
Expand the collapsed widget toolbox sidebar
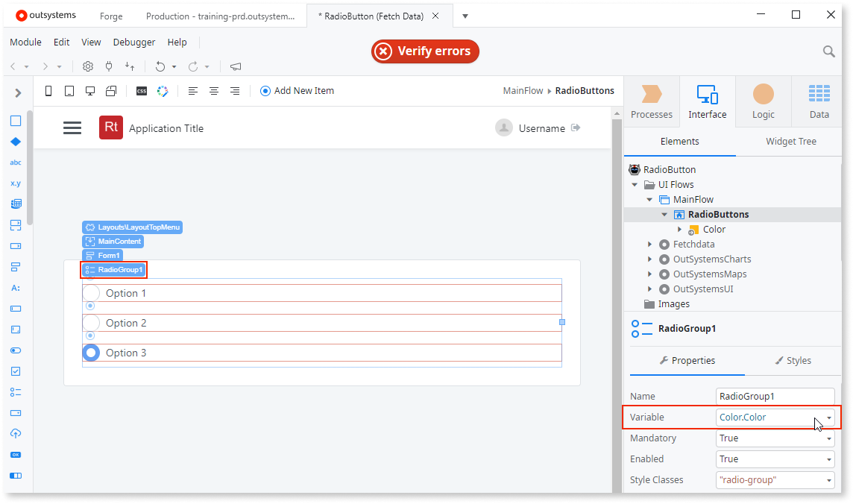pos(18,93)
